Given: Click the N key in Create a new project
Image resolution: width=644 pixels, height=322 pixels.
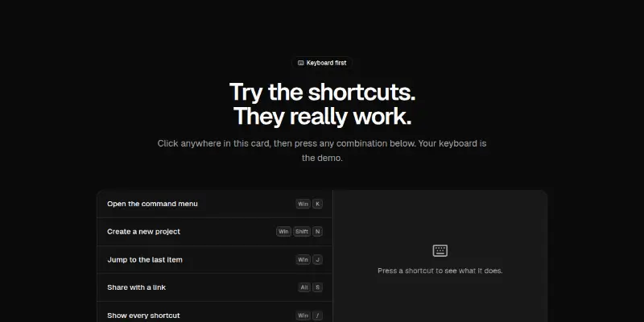Looking at the screenshot, I should point(317,232).
